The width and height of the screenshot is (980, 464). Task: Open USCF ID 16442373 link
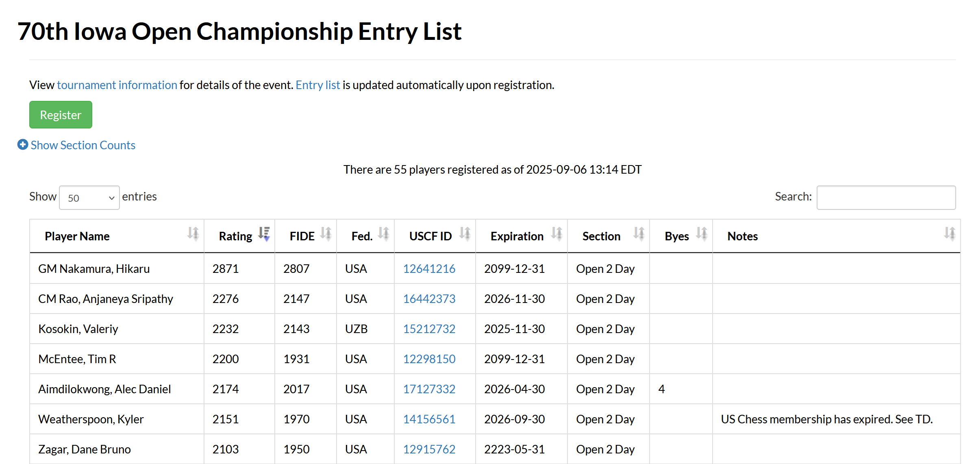429,299
